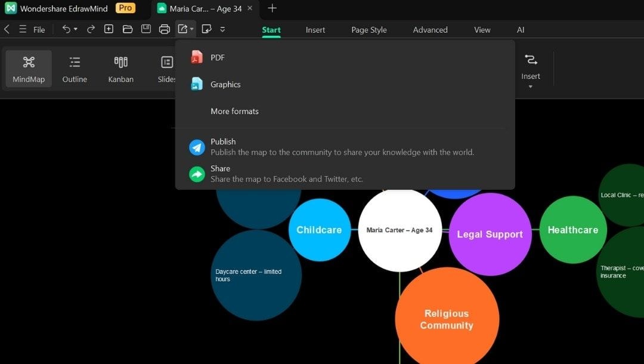Add a new document tab with plus

click(x=272, y=8)
